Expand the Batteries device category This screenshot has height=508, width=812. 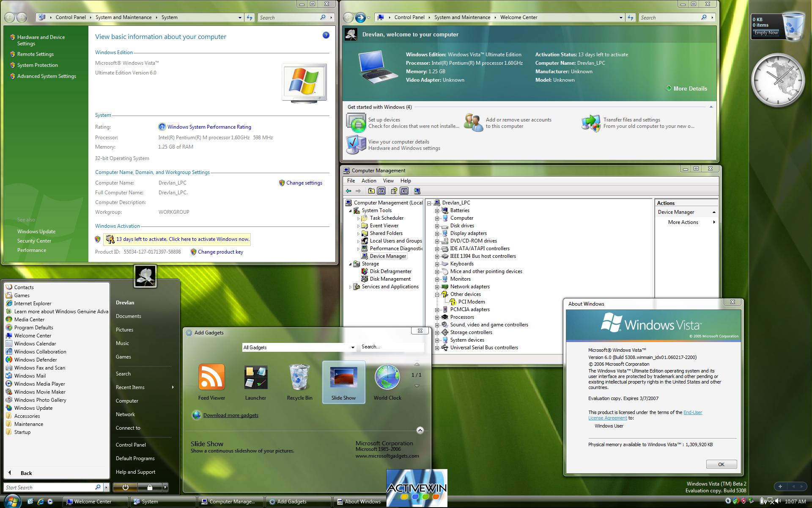[x=437, y=210]
